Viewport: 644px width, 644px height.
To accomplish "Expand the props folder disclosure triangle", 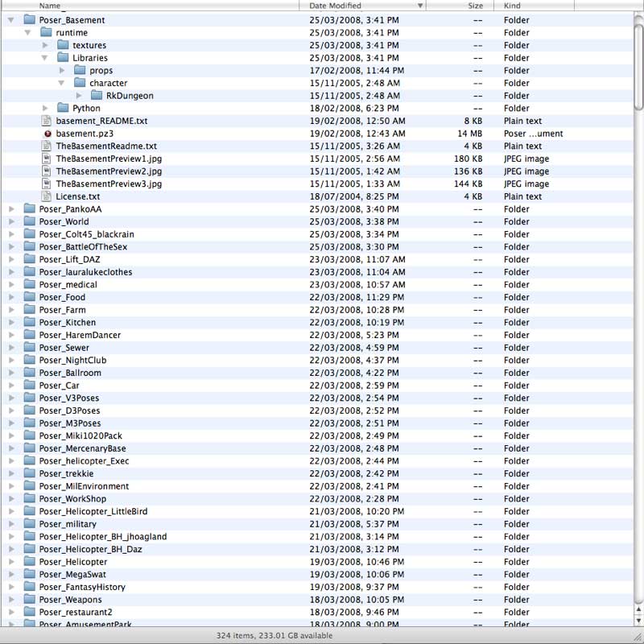I will 62,70.
